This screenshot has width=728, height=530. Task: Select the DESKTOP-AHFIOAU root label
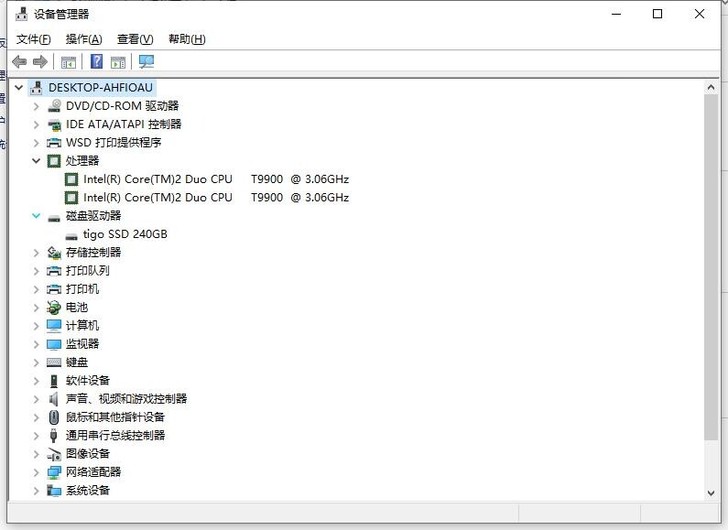(x=100, y=88)
